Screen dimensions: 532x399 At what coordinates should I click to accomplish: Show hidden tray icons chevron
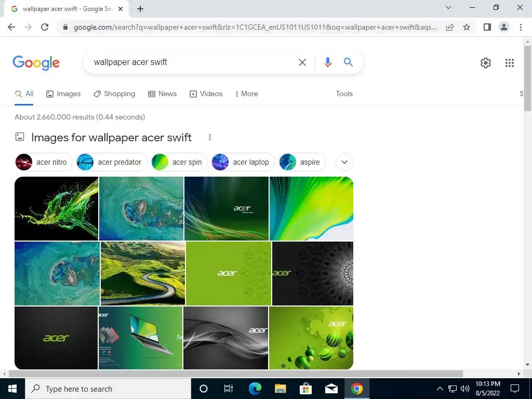tap(440, 389)
